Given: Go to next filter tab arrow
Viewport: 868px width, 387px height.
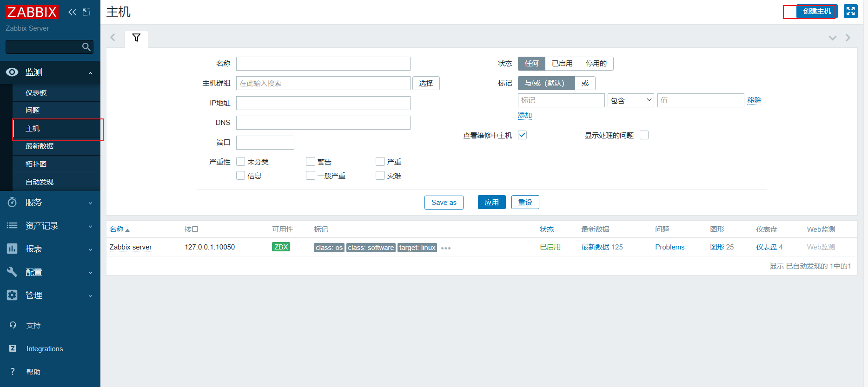Looking at the screenshot, I should tap(848, 38).
